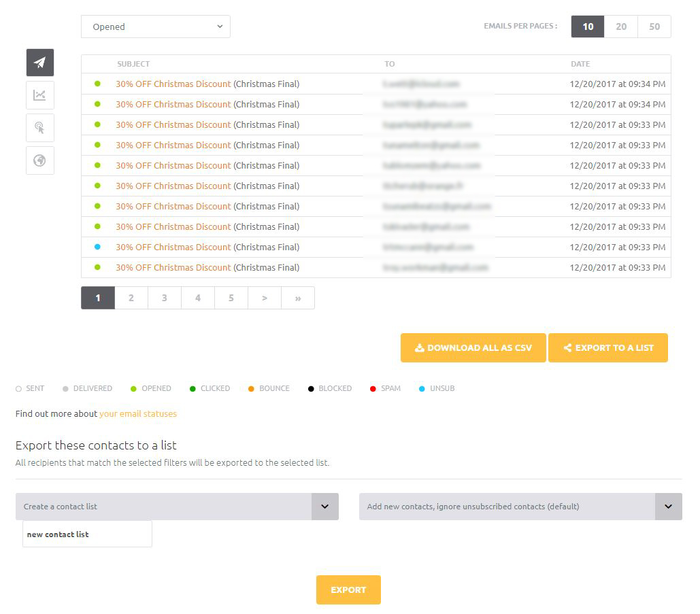Screen dimensions: 700x614
Task: Open the click tracking cursor icon
Action: (39, 128)
